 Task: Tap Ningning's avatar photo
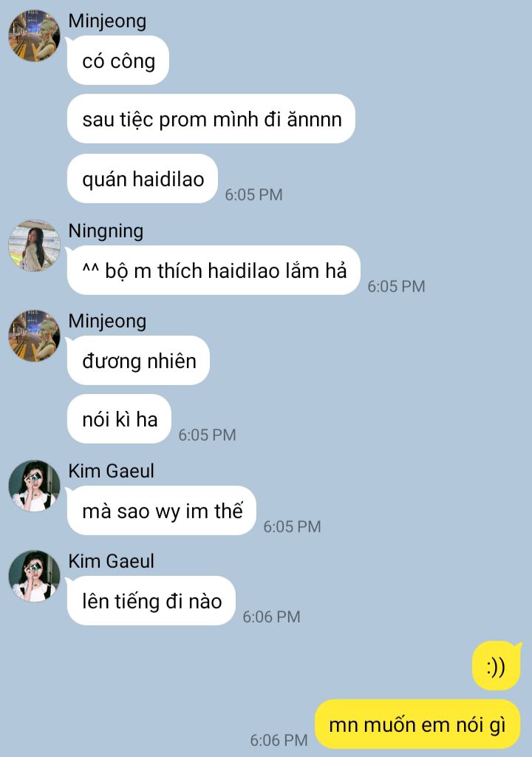point(34,245)
